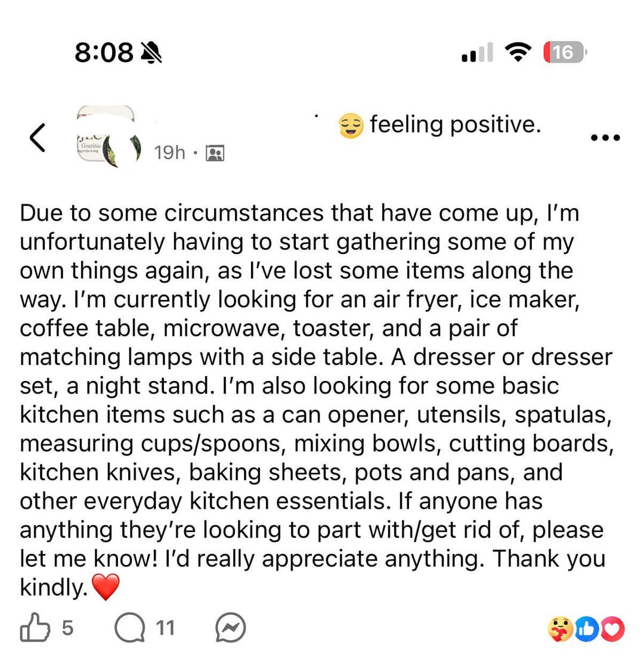Screen dimensions: 644x660
Task: View the 5 likes count
Action: point(68,628)
